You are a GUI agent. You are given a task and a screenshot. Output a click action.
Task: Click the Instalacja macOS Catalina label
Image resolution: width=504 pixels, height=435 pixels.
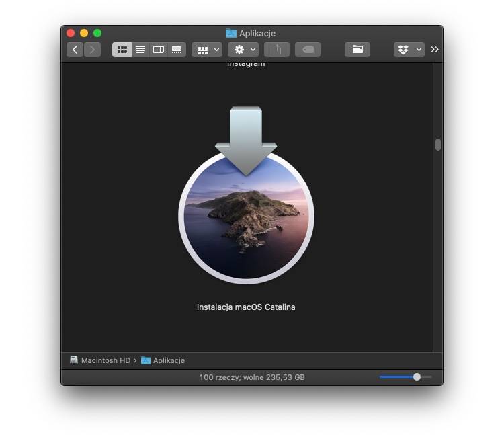(x=246, y=307)
